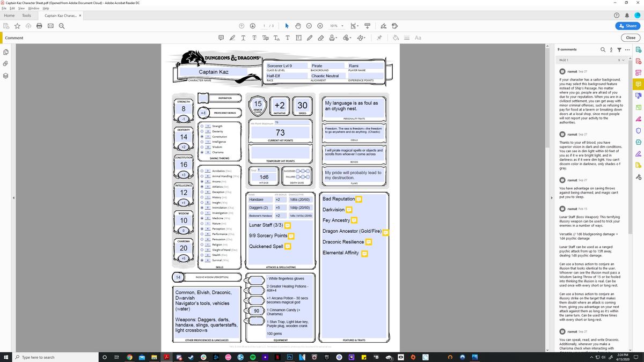Image resolution: width=644 pixels, height=362 pixels.
Task: Select the eraser tool on the comment toolbar
Action: 320,38
